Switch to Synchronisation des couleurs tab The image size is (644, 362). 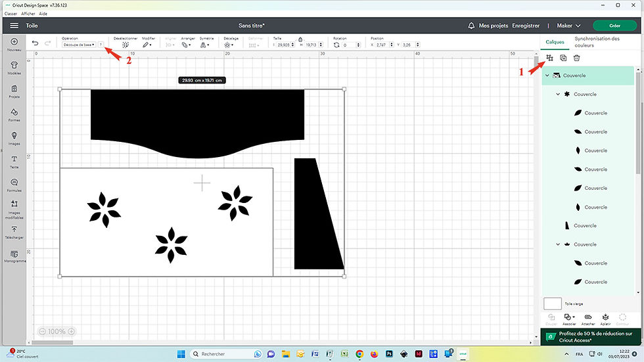click(597, 42)
